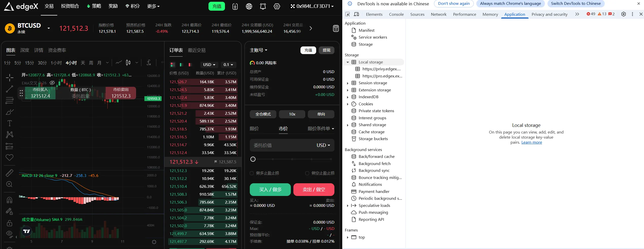Click the candlestick chart style icon
Screen dimensions: 644x249
[x=128, y=63]
